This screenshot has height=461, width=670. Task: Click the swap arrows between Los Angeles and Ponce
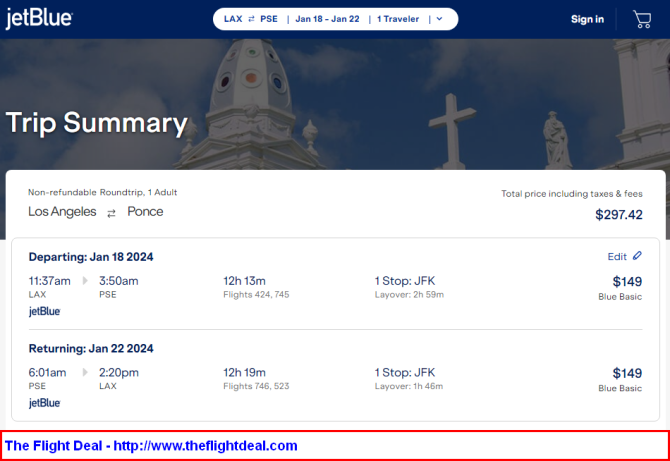tap(112, 213)
